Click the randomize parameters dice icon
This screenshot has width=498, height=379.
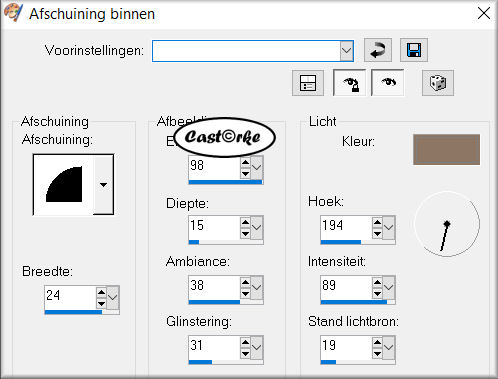click(438, 83)
